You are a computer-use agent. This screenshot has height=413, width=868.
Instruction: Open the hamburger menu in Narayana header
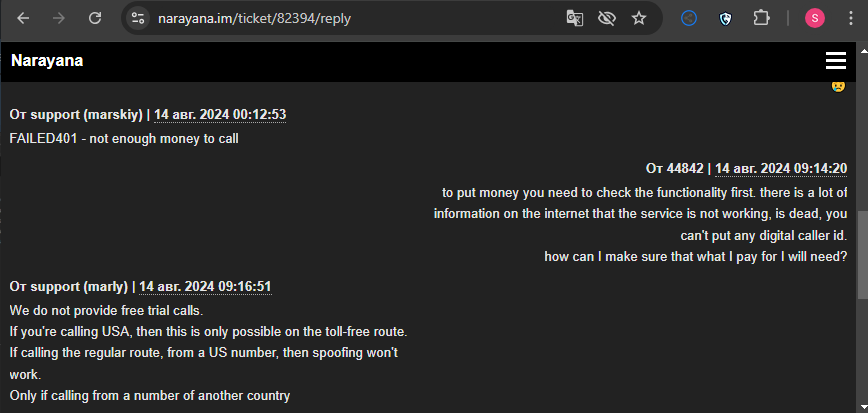point(835,60)
